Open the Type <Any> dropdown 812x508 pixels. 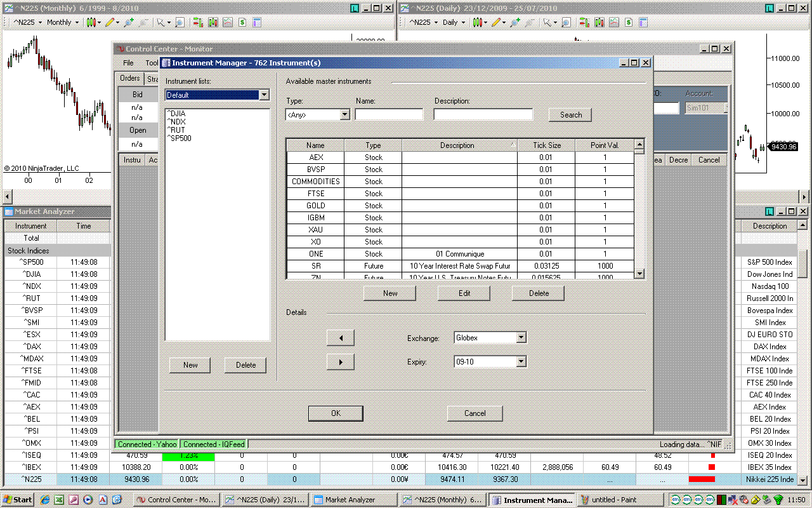pyautogui.click(x=344, y=115)
